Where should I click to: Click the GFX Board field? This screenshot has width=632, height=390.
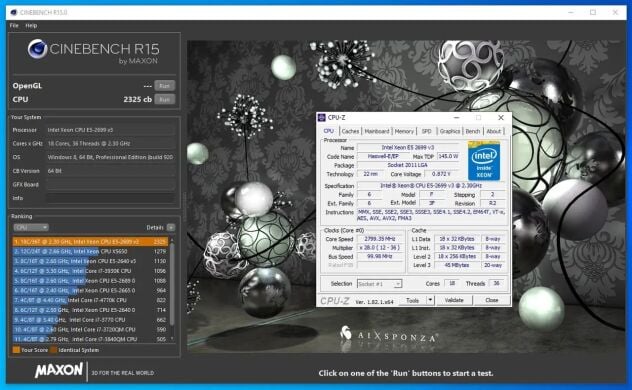tap(110, 185)
